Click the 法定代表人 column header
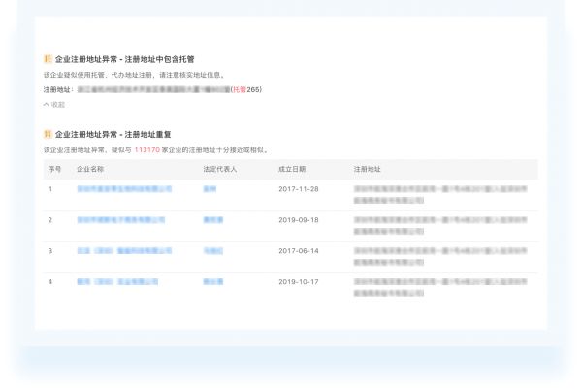 (220, 169)
